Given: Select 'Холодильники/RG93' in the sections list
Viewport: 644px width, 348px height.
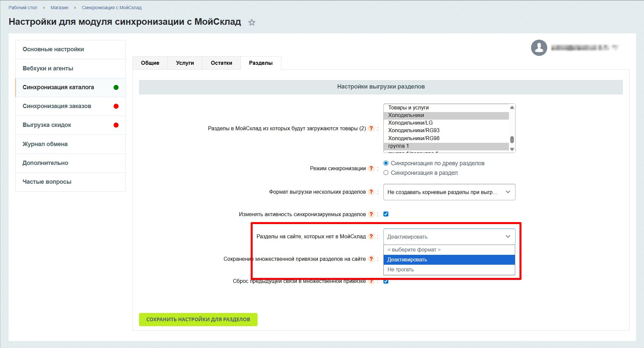Looking at the screenshot, I should pos(446,131).
